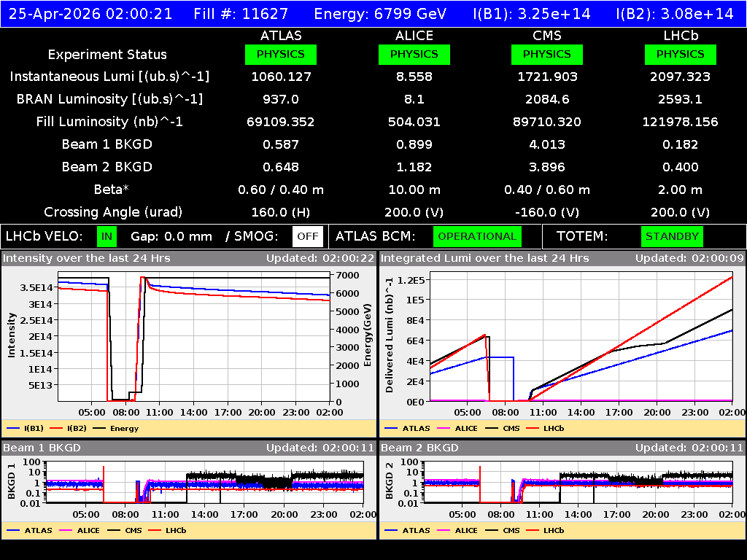Screen dimensions: 747x560
Task: Click CMS legend in Beam 1 BKGD chart
Action: tap(125, 530)
